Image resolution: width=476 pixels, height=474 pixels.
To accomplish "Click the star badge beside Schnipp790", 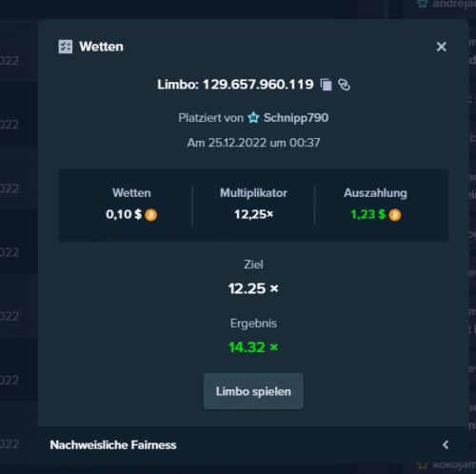I will coord(253,118).
